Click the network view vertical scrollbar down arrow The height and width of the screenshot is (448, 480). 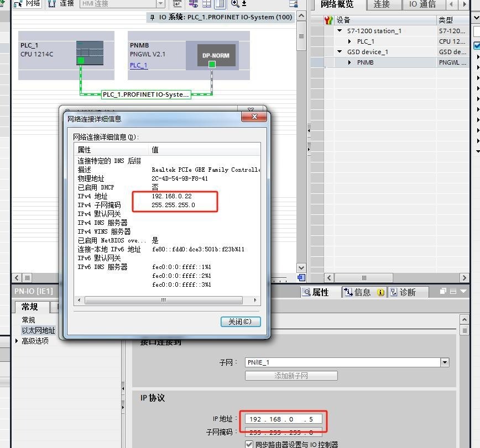tap(301, 267)
